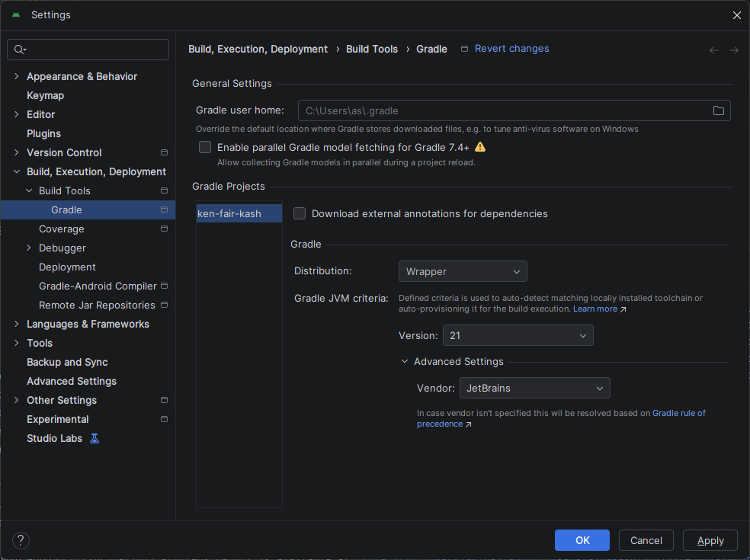This screenshot has width=750, height=560.
Task: Expand the Tools tree node
Action: click(17, 343)
